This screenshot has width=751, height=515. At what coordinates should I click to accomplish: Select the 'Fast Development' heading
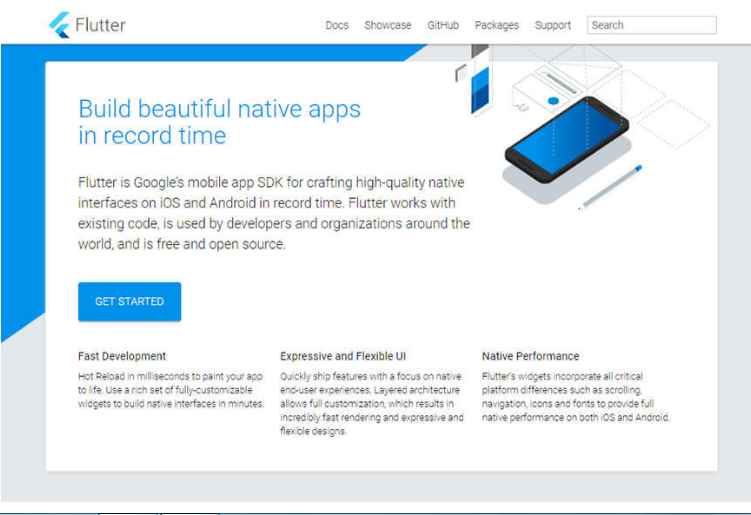(x=122, y=356)
